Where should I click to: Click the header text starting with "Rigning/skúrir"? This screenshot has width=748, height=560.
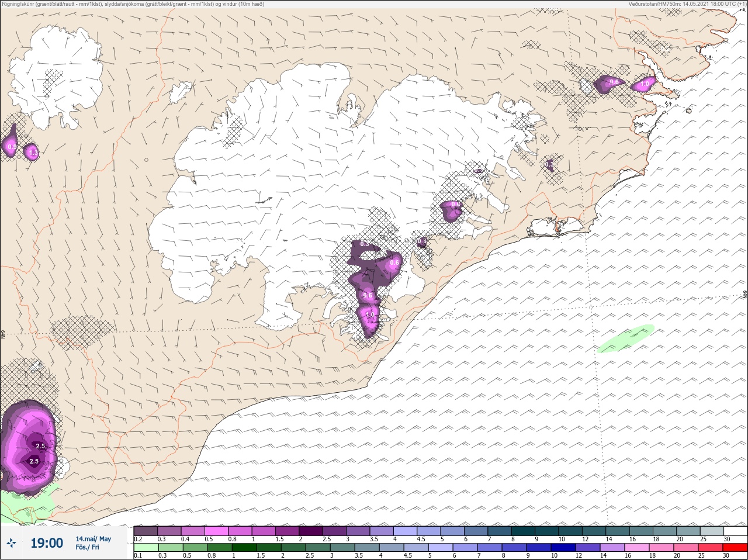pyautogui.click(x=133, y=4)
